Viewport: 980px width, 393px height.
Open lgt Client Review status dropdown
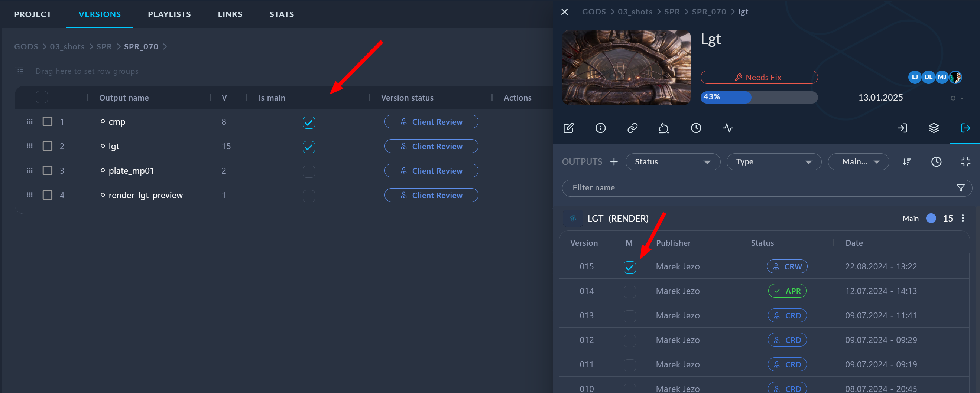point(431,146)
